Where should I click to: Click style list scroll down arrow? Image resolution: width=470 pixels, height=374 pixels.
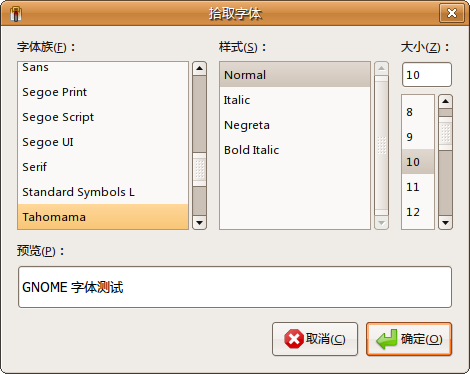381,222
